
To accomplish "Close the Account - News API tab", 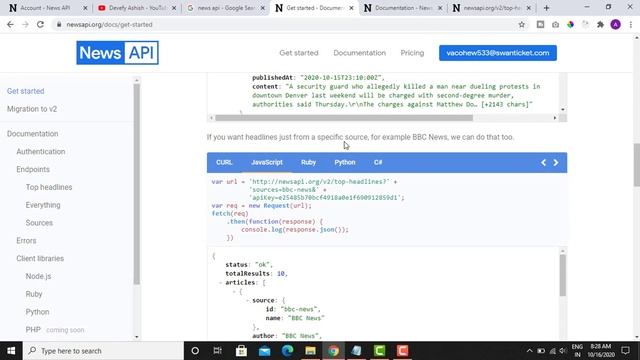I will [x=85, y=8].
